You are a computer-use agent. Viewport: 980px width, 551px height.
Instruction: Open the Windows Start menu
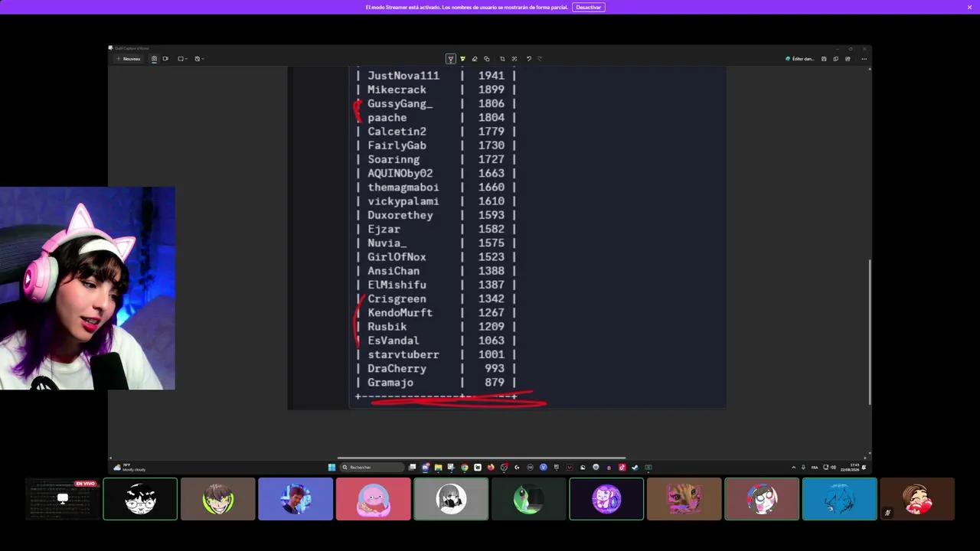point(332,467)
